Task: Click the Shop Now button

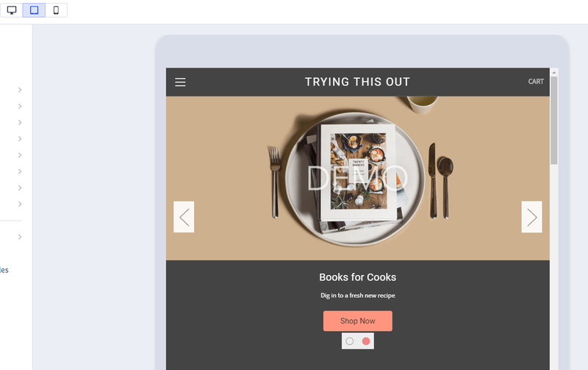Action: (x=358, y=321)
